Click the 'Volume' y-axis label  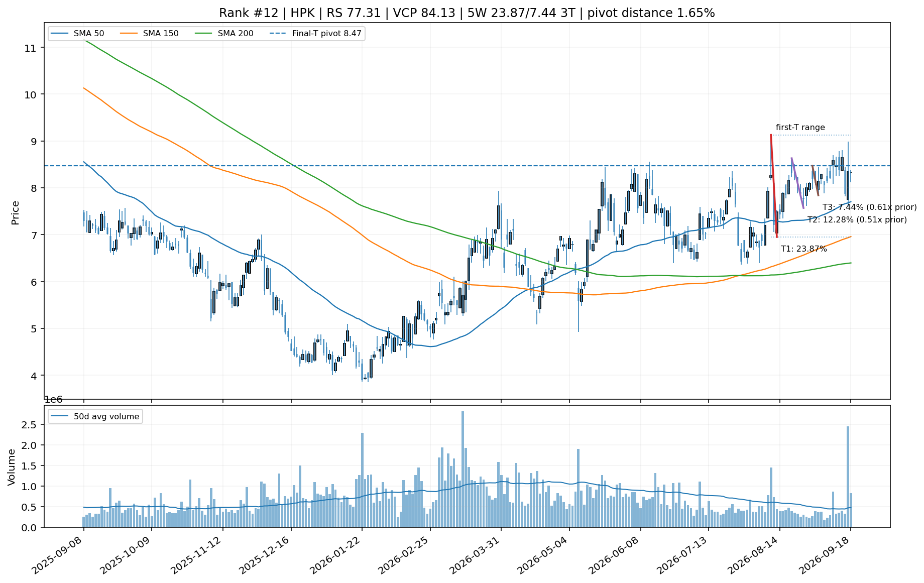pos(12,467)
